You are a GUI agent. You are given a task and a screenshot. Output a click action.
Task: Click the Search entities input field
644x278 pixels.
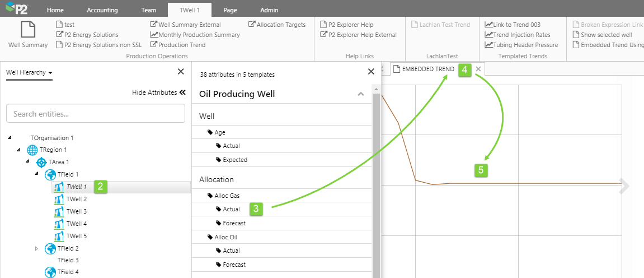96,114
